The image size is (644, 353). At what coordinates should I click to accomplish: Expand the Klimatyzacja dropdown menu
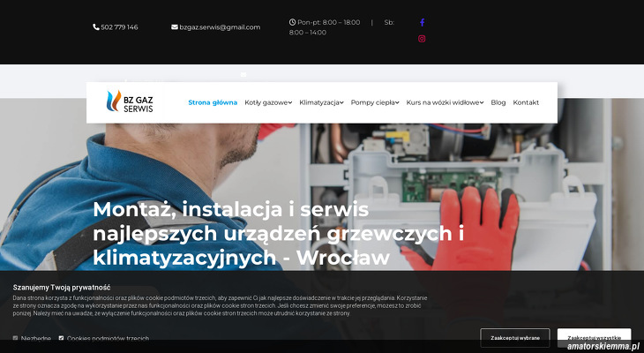(321, 102)
